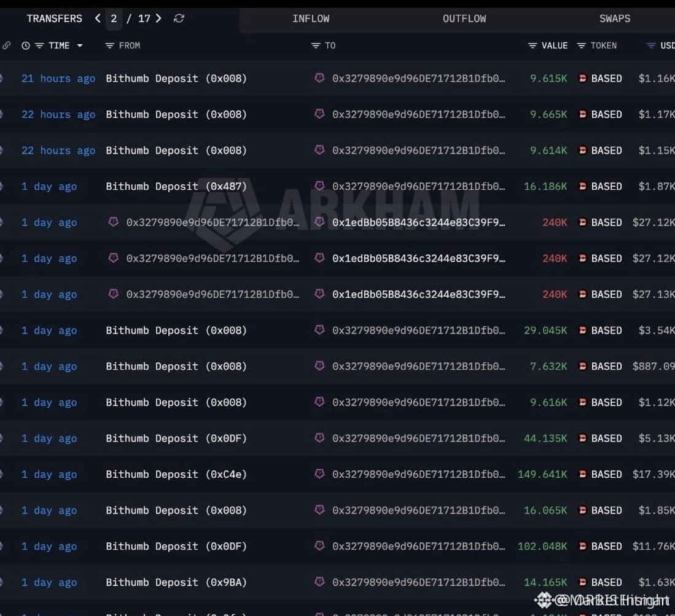The image size is (675, 616).
Task: Select the TRANSFERS tab
Action: pyautogui.click(x=54, y=19)
